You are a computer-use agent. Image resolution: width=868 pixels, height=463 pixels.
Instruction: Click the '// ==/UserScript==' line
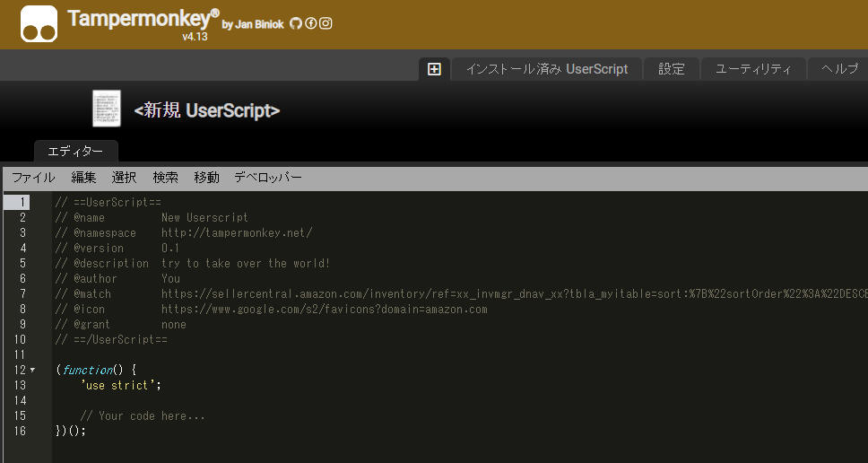point(111,339)
